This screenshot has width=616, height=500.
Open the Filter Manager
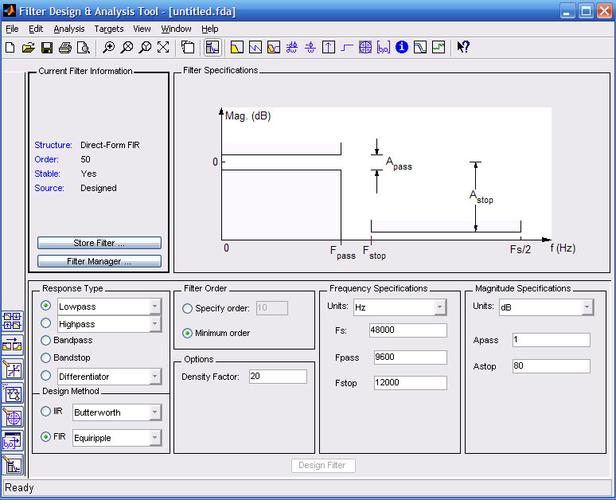[x=99, y=261]
